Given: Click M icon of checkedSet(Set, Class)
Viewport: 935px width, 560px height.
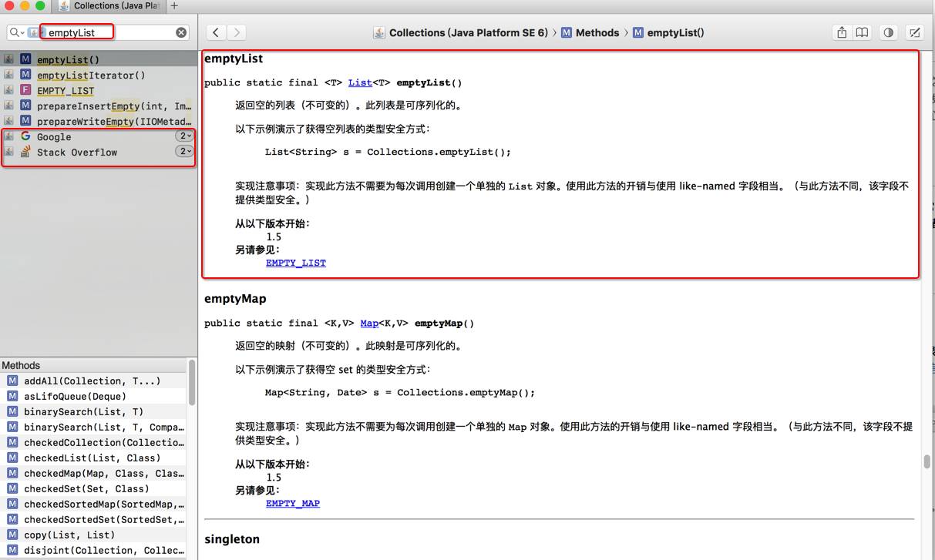Looking at the screenshot, I should (12, 488).
